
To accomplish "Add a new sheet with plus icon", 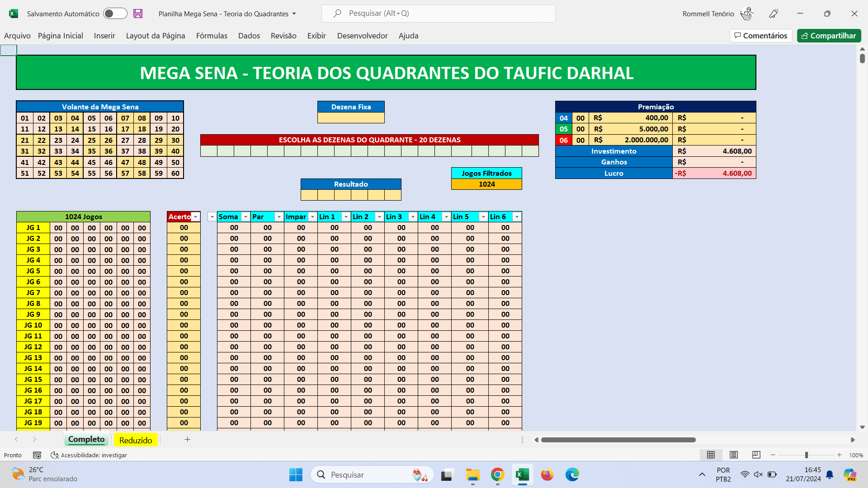I will [188, 439].
